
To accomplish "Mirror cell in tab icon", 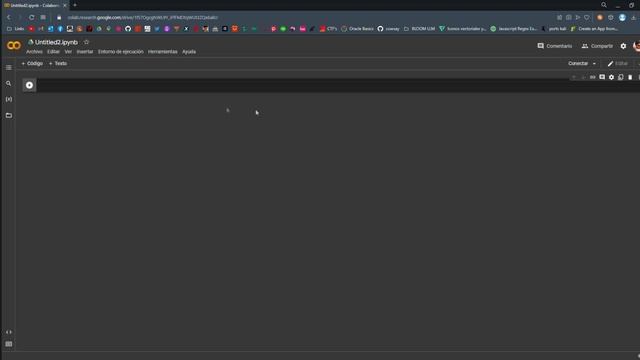I will 621,77.
